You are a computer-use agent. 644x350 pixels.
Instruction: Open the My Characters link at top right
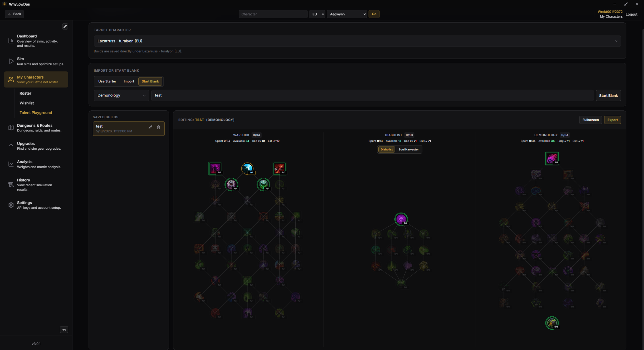(x=611, y=17)
